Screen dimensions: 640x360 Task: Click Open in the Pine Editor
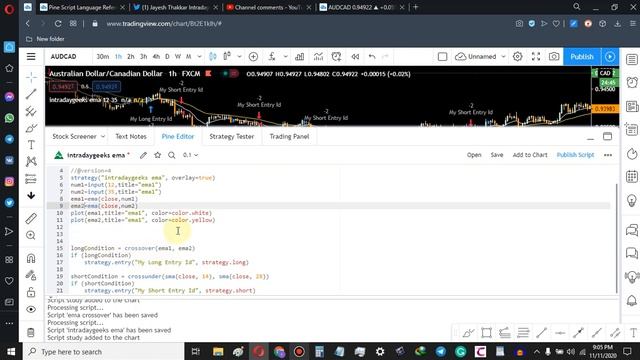[474, 155]
